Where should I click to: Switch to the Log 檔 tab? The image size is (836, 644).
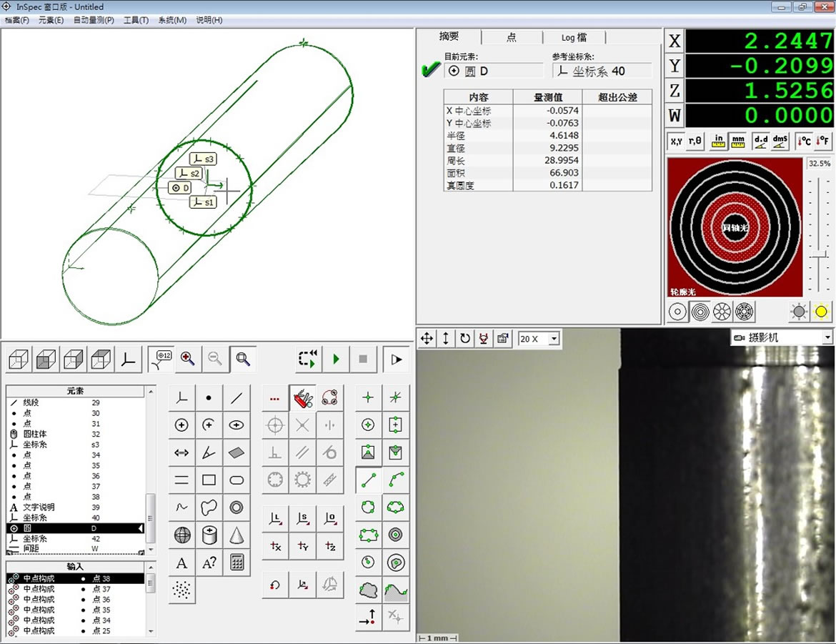(x=574, y=37)
